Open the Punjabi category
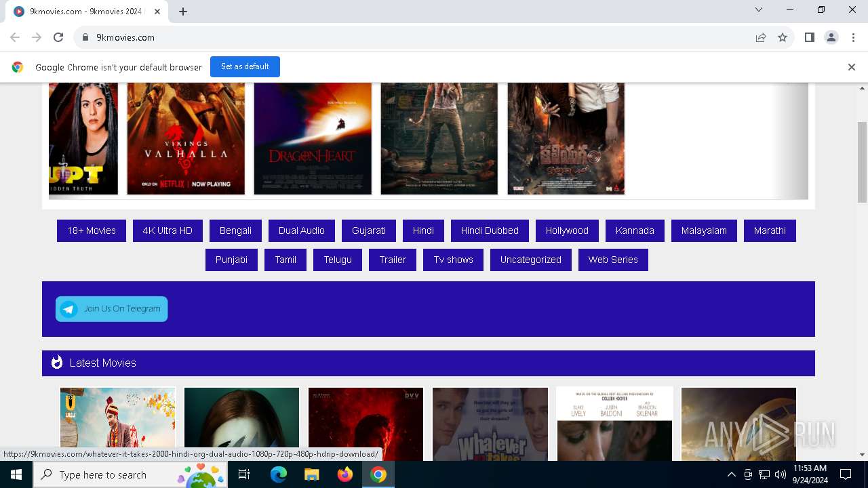Viewport: 868px width, 488px height. (x=231, y=260)
